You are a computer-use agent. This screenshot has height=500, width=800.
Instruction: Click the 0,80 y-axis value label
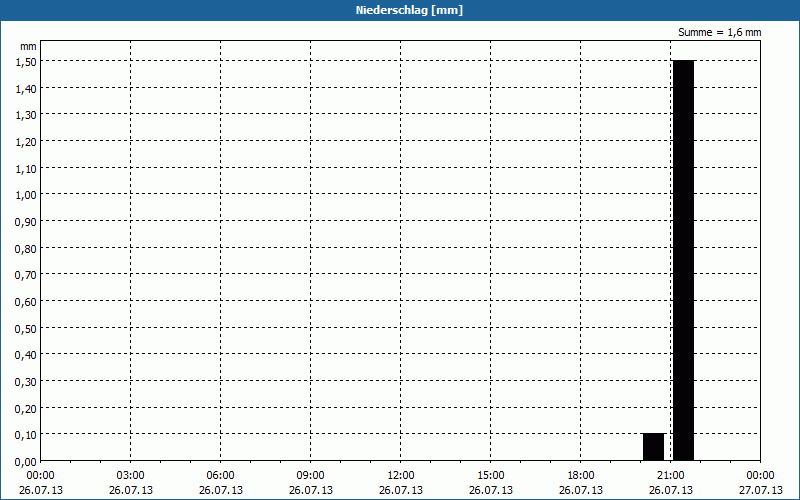[x=26, y=248]
